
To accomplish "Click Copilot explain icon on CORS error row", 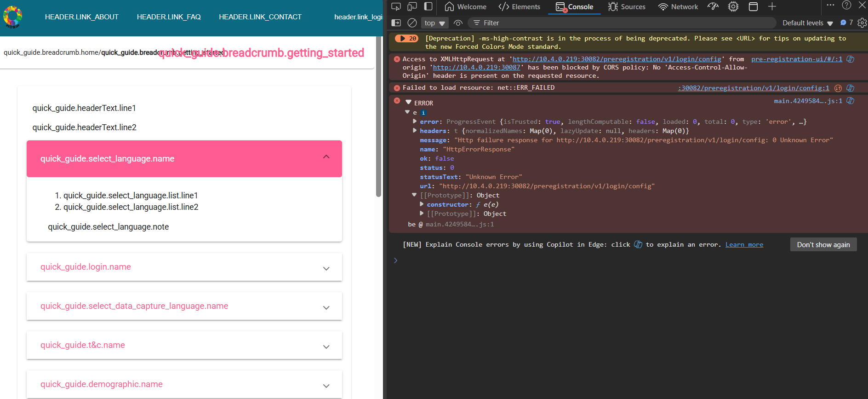I will [x=851, y=59].
